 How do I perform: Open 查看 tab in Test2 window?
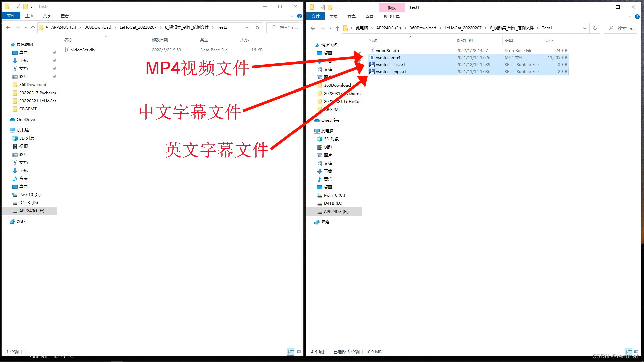tap(64, 16)
